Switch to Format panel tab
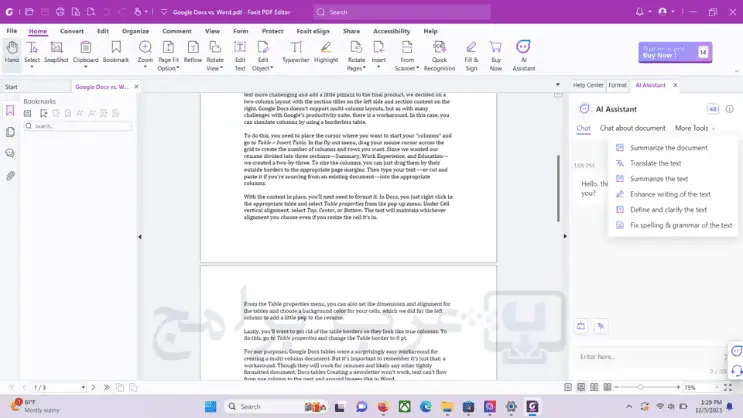 617,85
